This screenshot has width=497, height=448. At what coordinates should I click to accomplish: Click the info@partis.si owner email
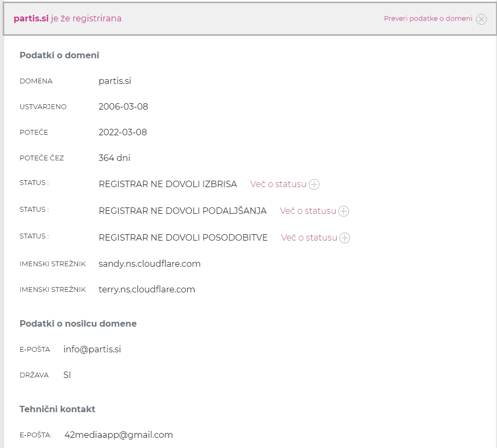(x=92, y=349)
